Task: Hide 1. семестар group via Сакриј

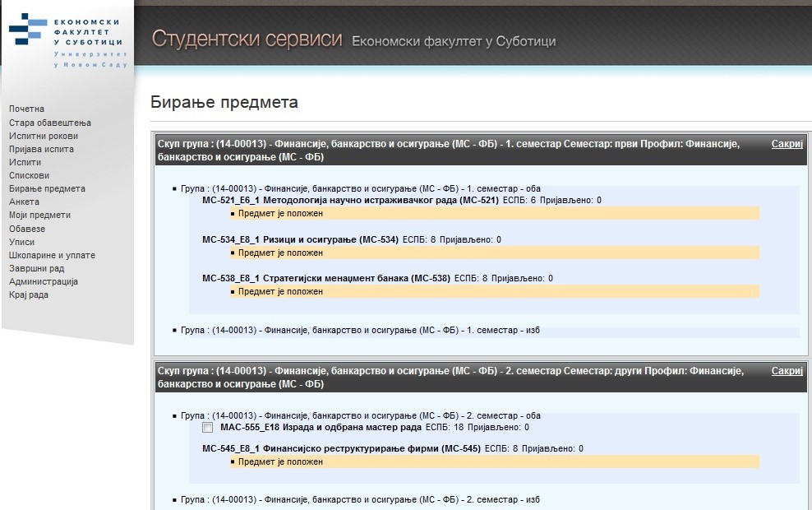Action: point(787,144)
